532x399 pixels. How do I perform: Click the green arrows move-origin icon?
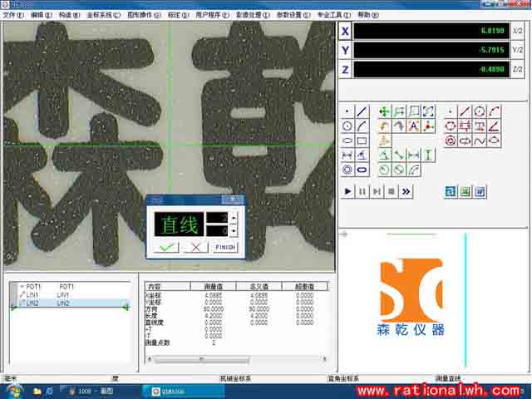(x=384, y=111)
